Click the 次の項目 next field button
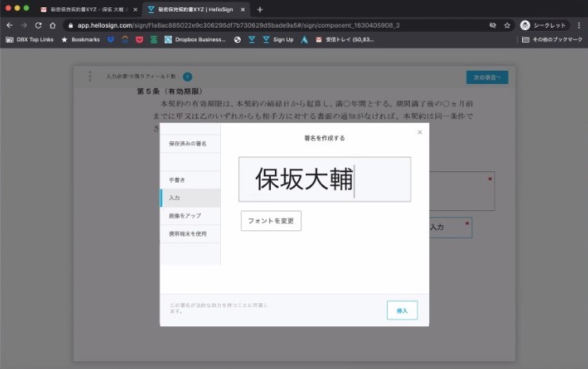 tap(486, 77)
